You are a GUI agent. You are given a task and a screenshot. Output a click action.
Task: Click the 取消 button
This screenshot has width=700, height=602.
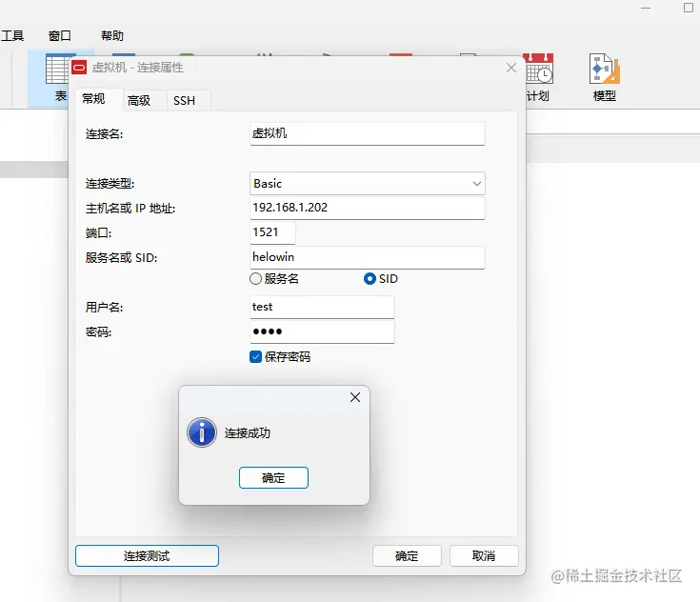[484, 556]
